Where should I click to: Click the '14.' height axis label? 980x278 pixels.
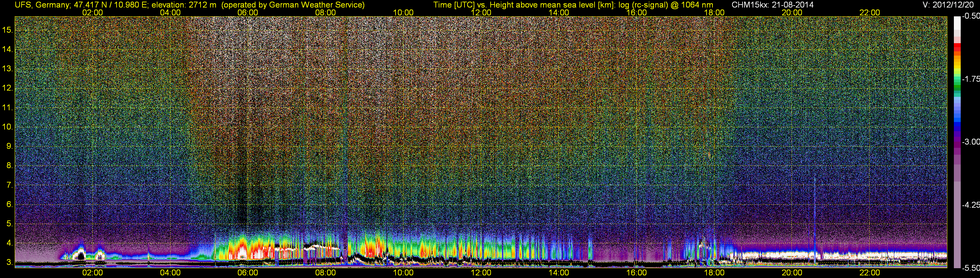pyautogui.click(x=8, y=49)
